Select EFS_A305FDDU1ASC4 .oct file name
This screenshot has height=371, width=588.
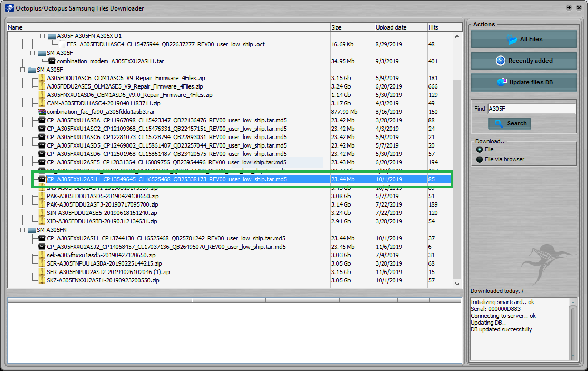(x=166, y=44)
